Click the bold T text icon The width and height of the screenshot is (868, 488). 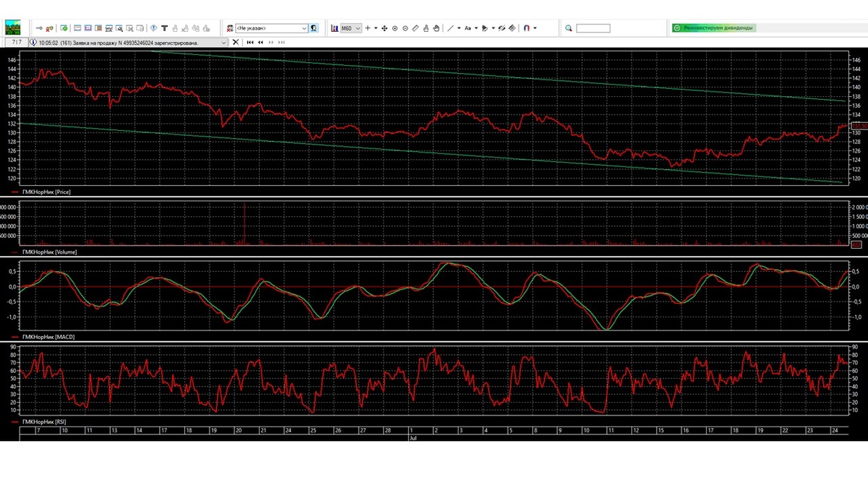[165, 28]
